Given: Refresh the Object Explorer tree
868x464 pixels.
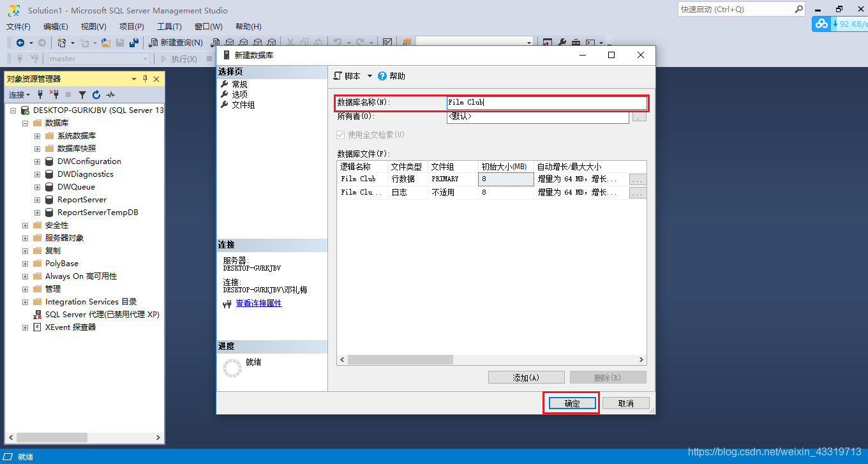Looking at the screenshot, I should tap(96, 94).
